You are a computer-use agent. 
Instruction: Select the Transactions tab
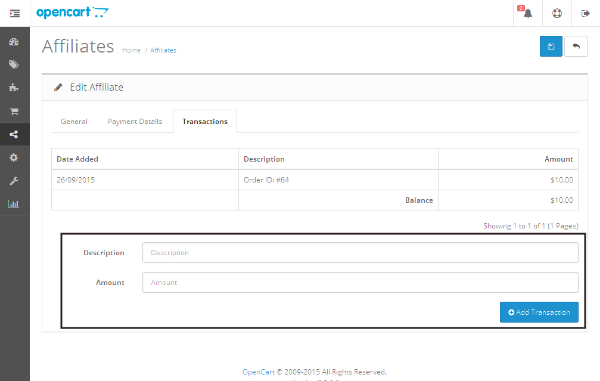tap(205, 121)
